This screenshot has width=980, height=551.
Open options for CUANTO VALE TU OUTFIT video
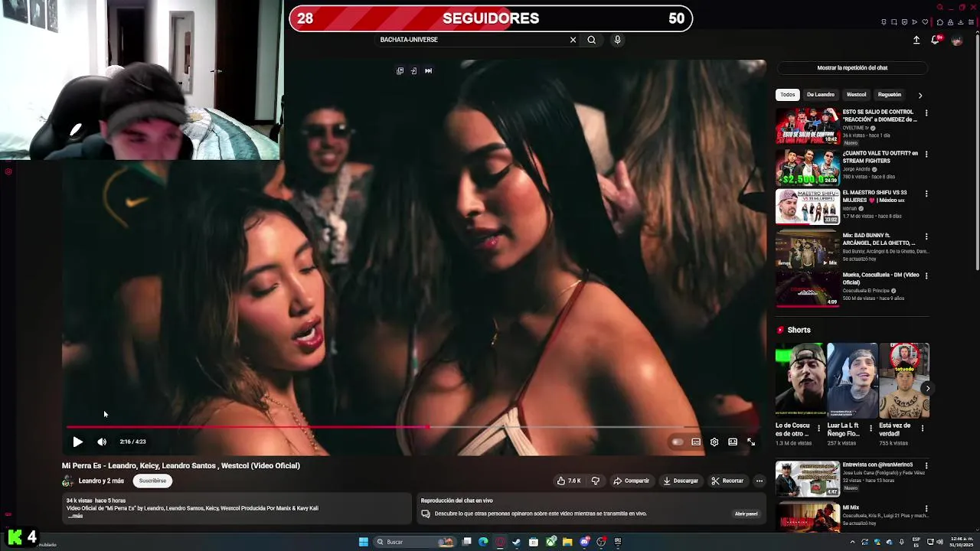926,155
